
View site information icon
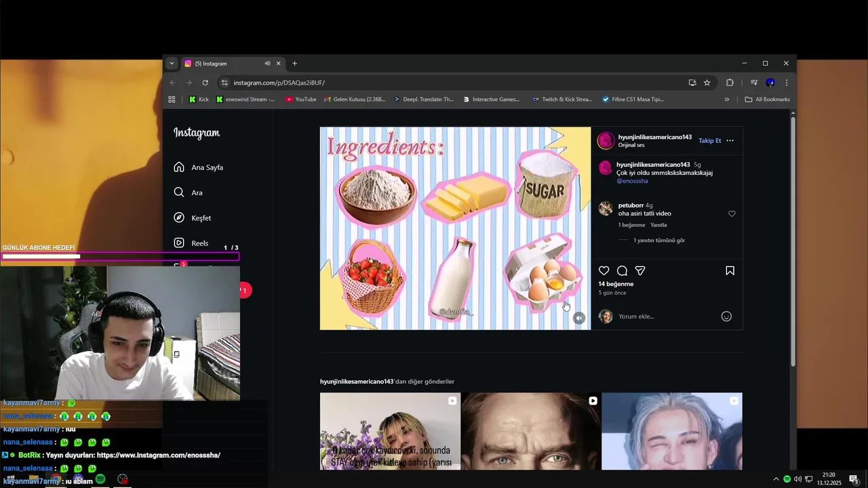[224, 83]
